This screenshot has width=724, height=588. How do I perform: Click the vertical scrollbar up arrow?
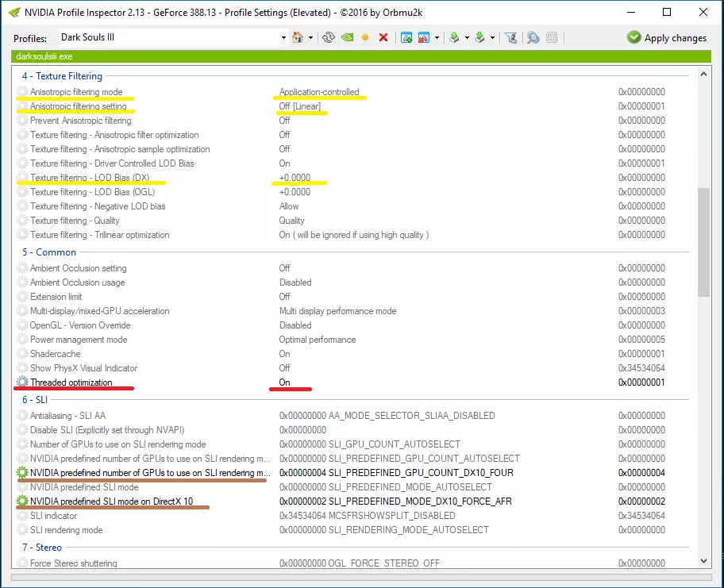[x=703, y=74]
